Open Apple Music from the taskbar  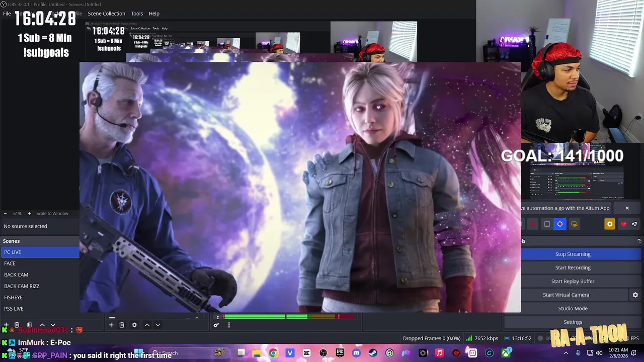pos(439,353)
